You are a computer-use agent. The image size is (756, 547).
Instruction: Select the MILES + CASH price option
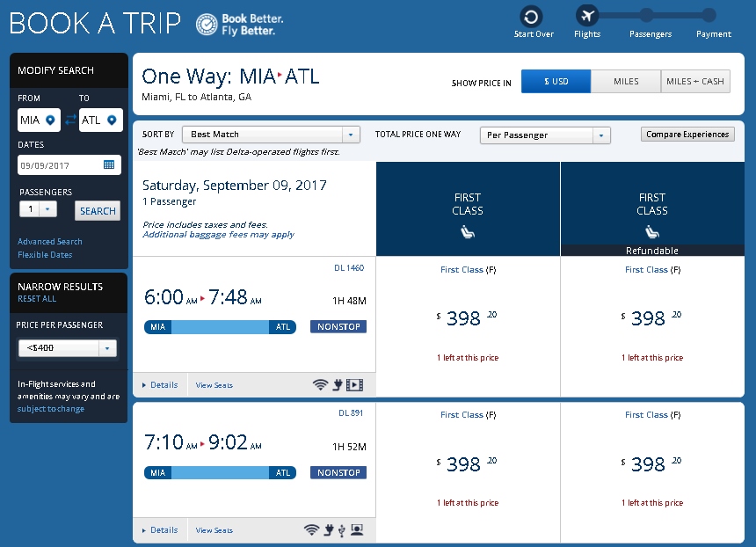pyautogui.click(x=695, y=82)
